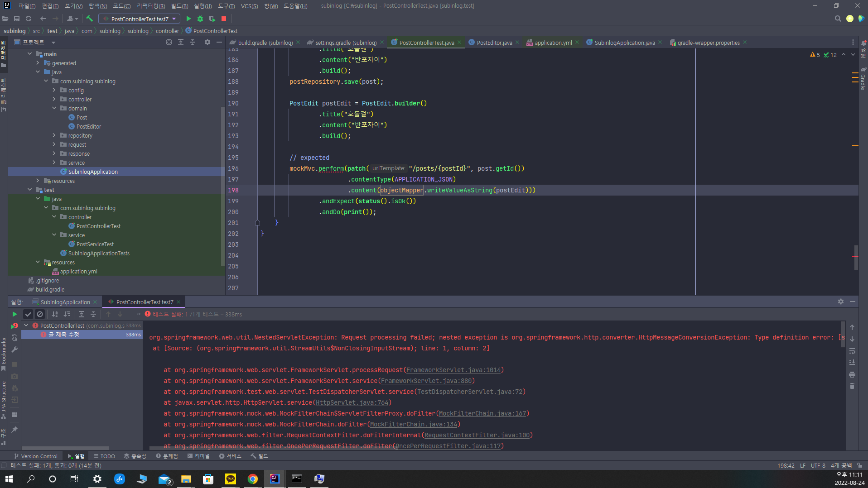The width and height of the screenshot is (868, 488).
Task: Collapse all nodes in Project panel
Action: [193, 42]
